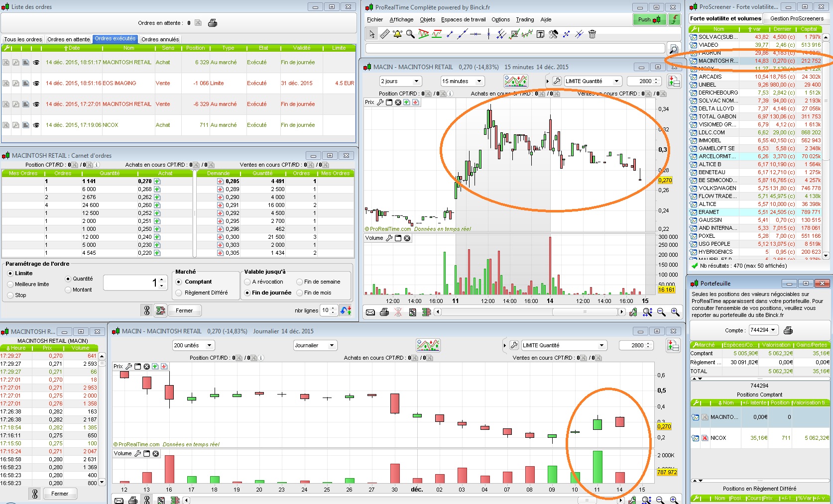Click the search icon beside the search field
Image resolution: width=833 pixels, height=504 pixels.
click(x=673, y=49)
